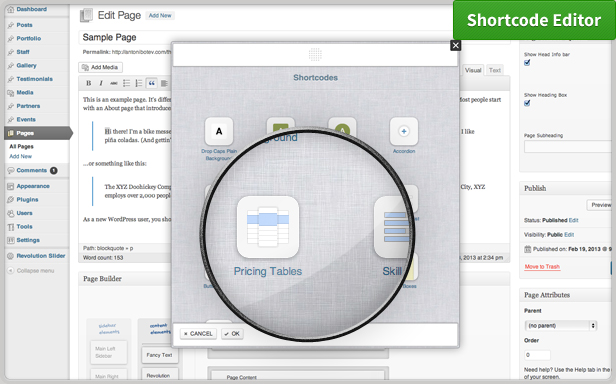The image size is (616, 384).
Task: Click Move to Trash link
Action: [542, 266]
